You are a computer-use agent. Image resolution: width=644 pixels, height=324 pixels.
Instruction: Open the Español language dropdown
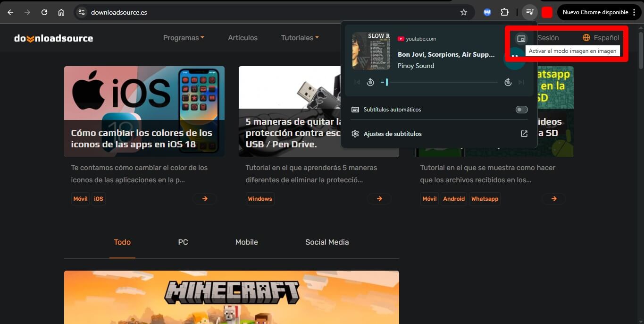[x=603, y=38]
